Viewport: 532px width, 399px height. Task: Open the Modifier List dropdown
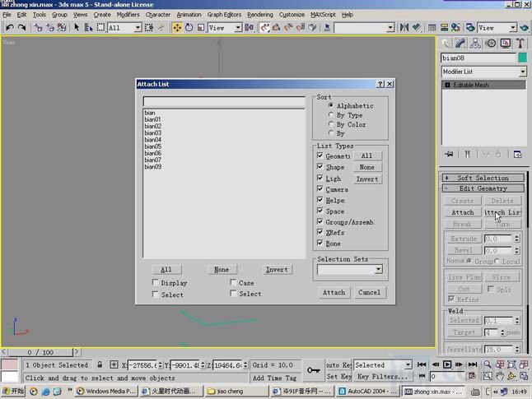coord(522,72)
